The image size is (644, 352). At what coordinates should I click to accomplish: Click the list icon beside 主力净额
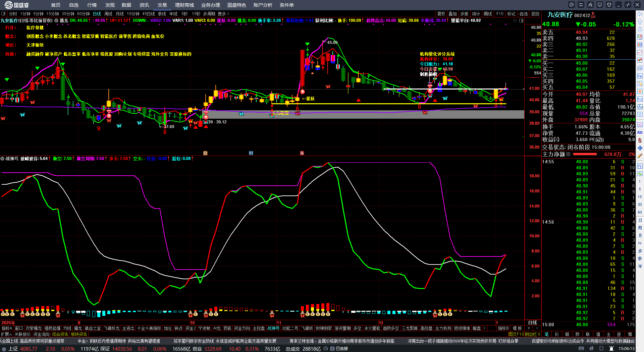point(568,154)
